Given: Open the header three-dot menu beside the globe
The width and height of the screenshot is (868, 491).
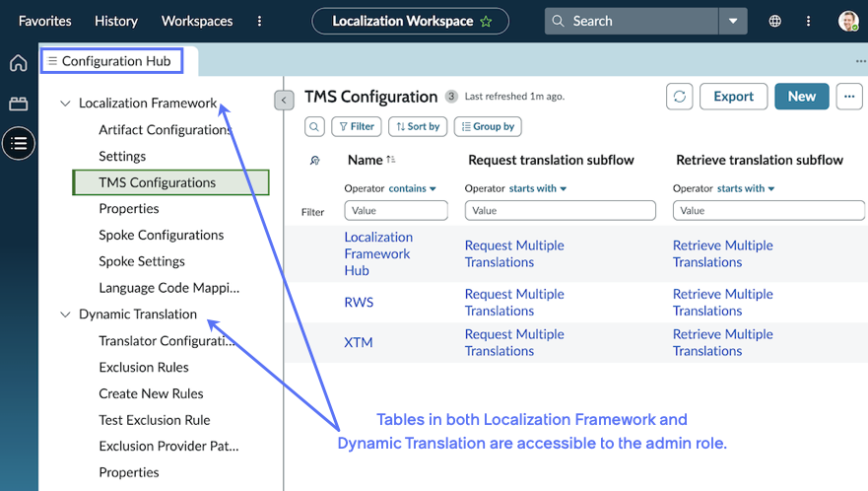Looking at the screenshot, I should pos(808,21).
